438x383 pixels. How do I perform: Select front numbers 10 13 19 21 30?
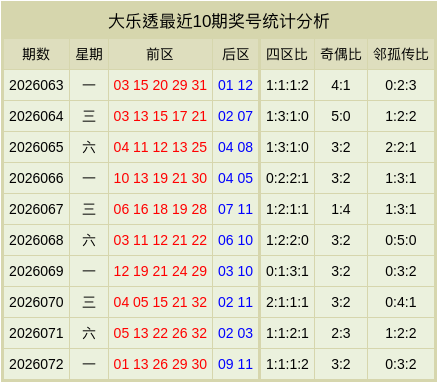160,178
